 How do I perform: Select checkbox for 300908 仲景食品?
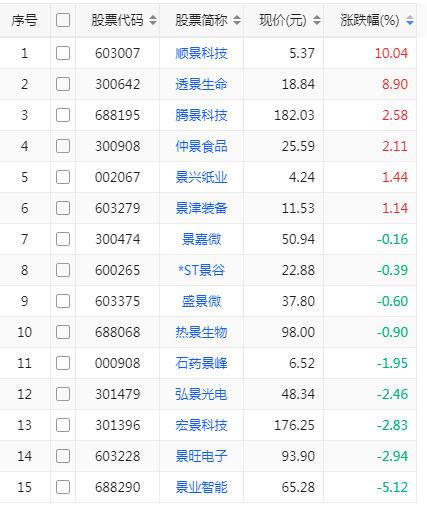(63, 146)
